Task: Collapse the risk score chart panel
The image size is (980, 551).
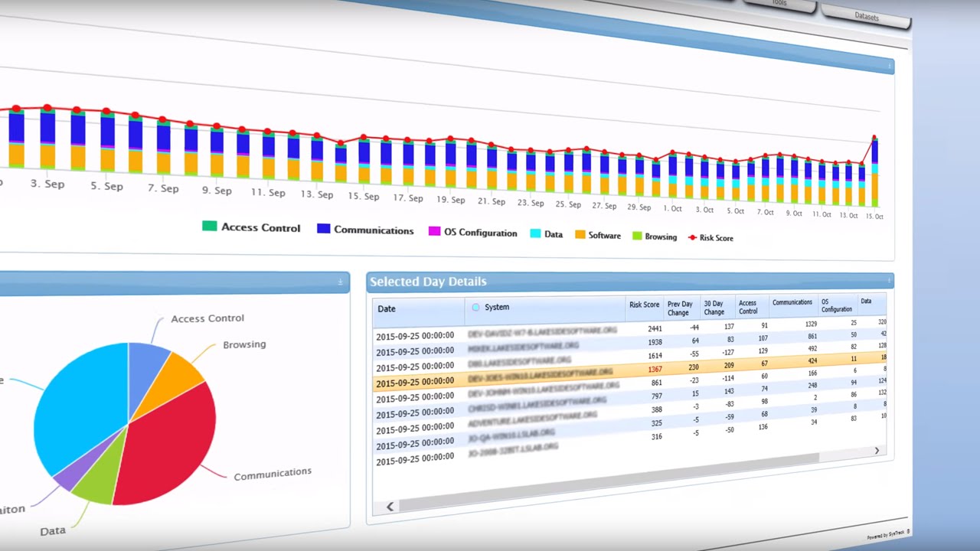Action: [x=890, y=67]
